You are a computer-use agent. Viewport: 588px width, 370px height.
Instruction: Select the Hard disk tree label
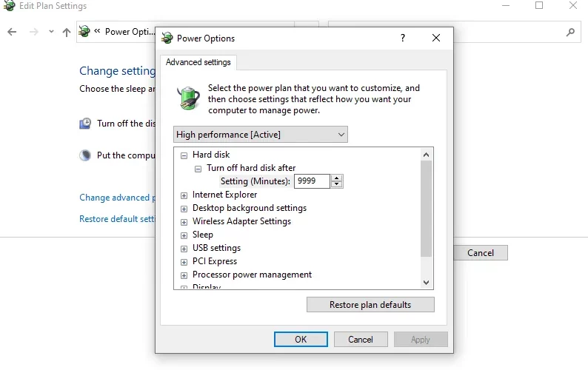(x=211, y=155)
